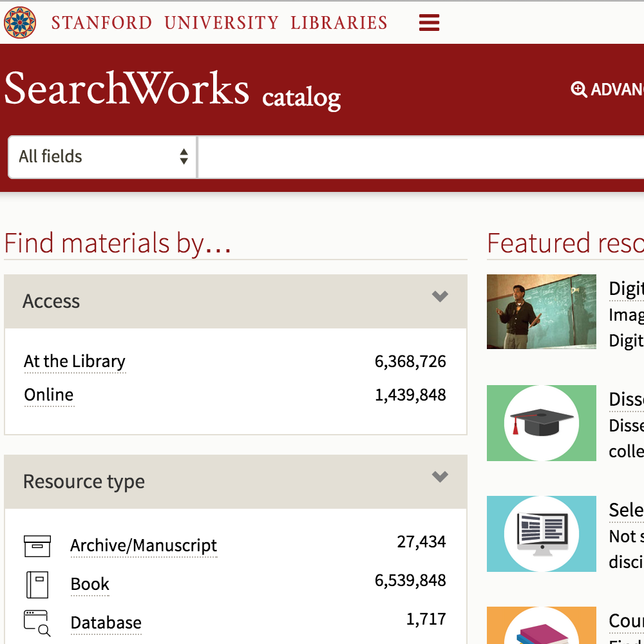Filter by Online access

click(49, 395)
